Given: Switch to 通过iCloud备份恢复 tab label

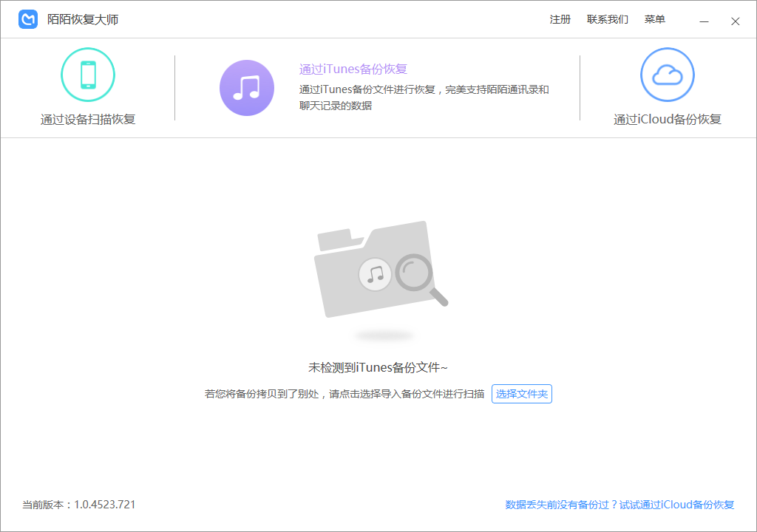Looking at the screenshot, I should coord(668,119).
